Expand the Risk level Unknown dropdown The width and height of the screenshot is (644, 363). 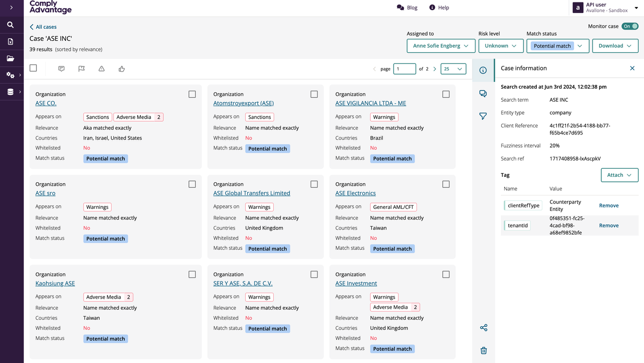click(x=500, y=46)
